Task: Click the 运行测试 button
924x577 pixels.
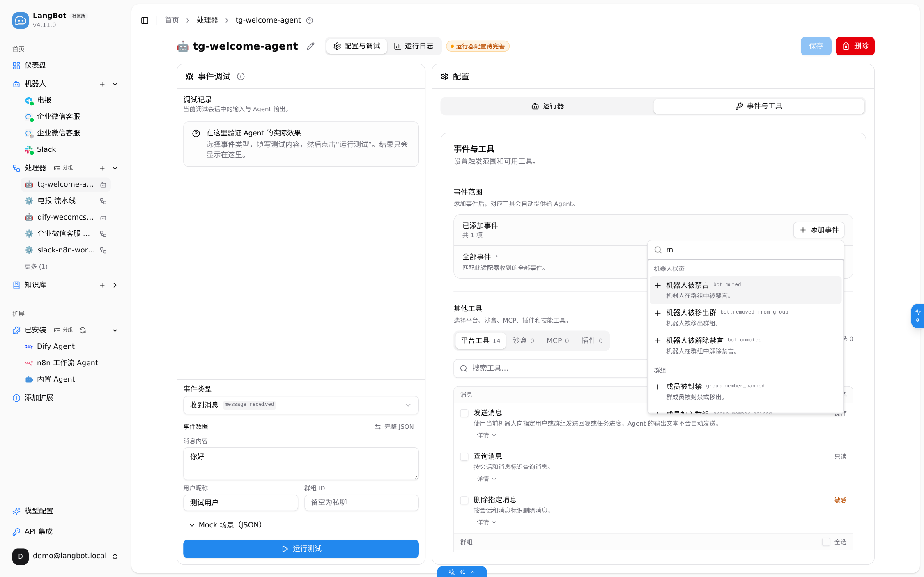Action: [301, 549]
